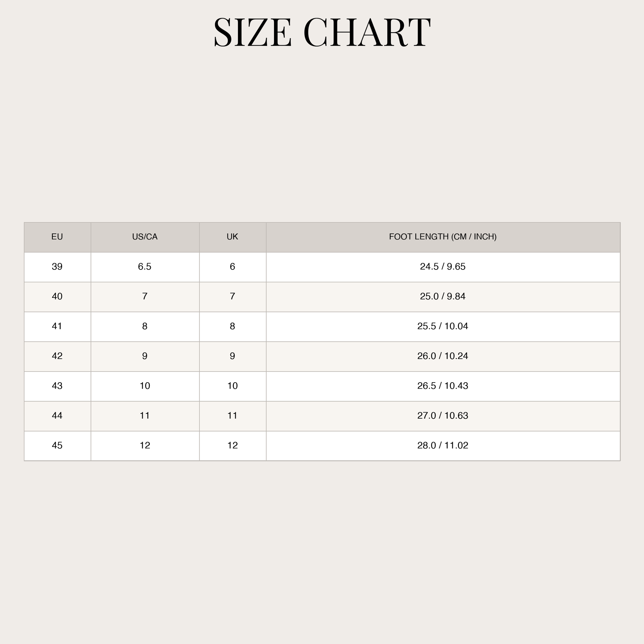Screen dimensions: 644x644
Task: Click EU size 40 cell
Action: tap(57, 297)
